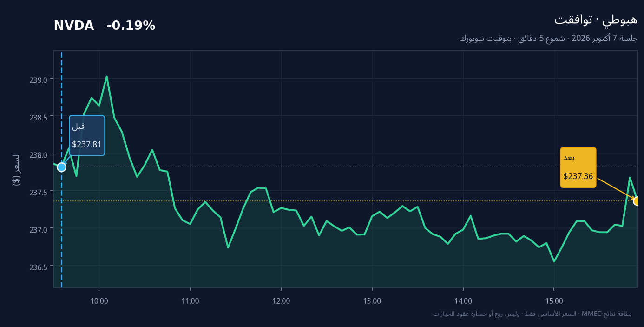This screenshot has width=644, height=327.
Task: Click the هبوطي · توافقت title
Action: [596, 20]
